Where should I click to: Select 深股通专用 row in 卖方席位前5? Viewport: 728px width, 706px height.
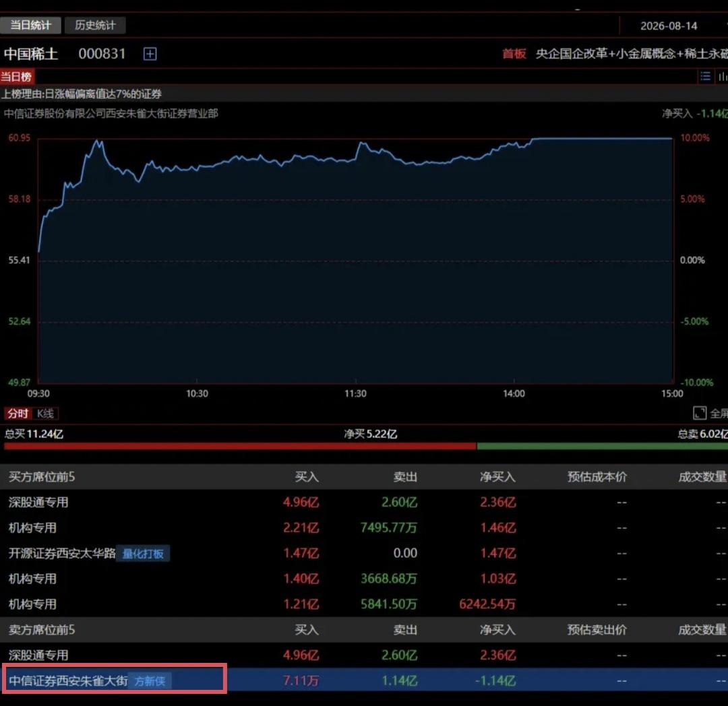click(x=364, y=655)
